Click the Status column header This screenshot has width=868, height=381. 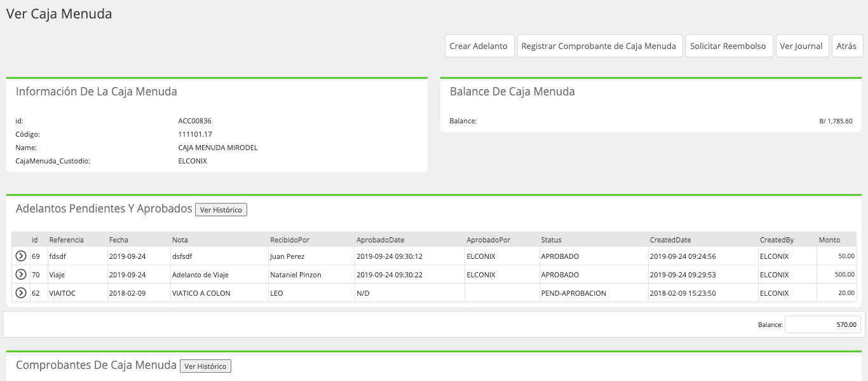pos(551,240)
